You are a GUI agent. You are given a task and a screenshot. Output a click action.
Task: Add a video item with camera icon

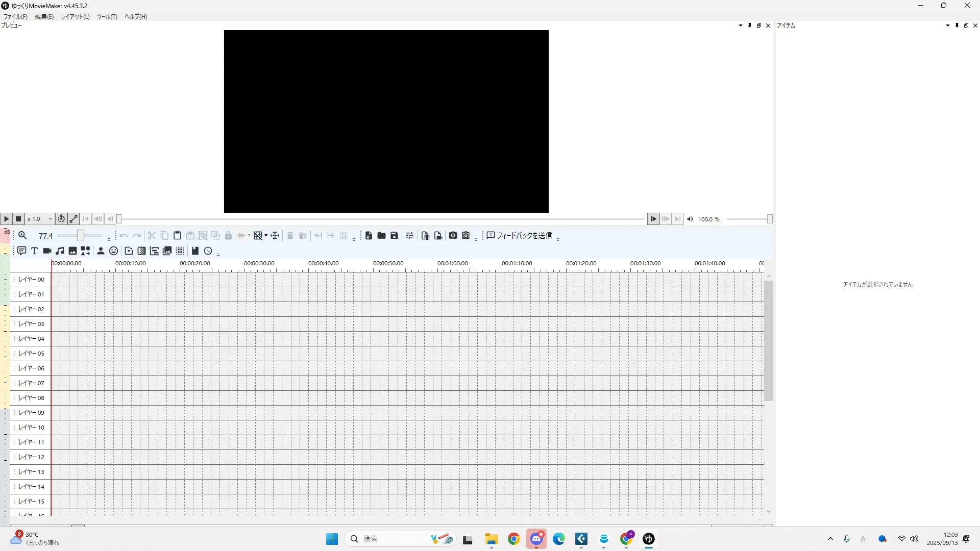tap(47, 251)
